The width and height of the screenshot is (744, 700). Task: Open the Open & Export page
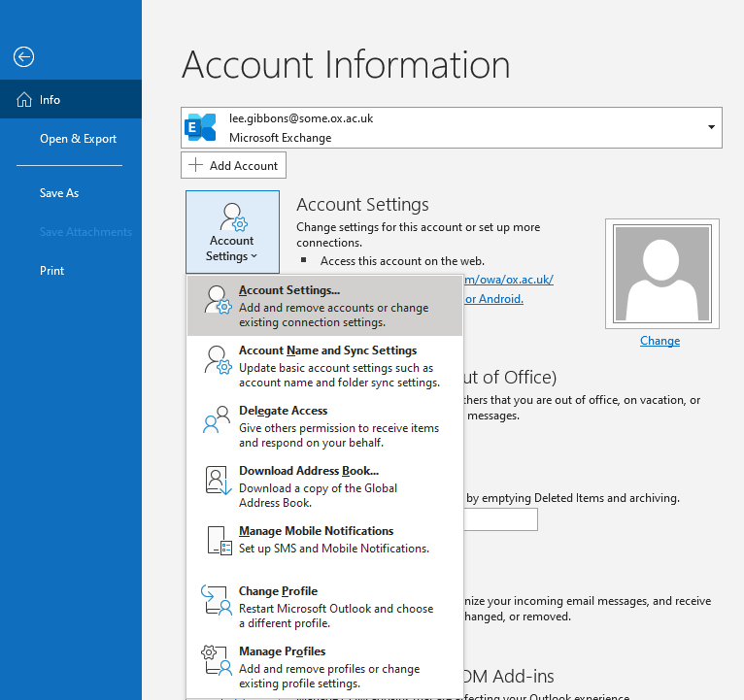[x=78, y=139]
